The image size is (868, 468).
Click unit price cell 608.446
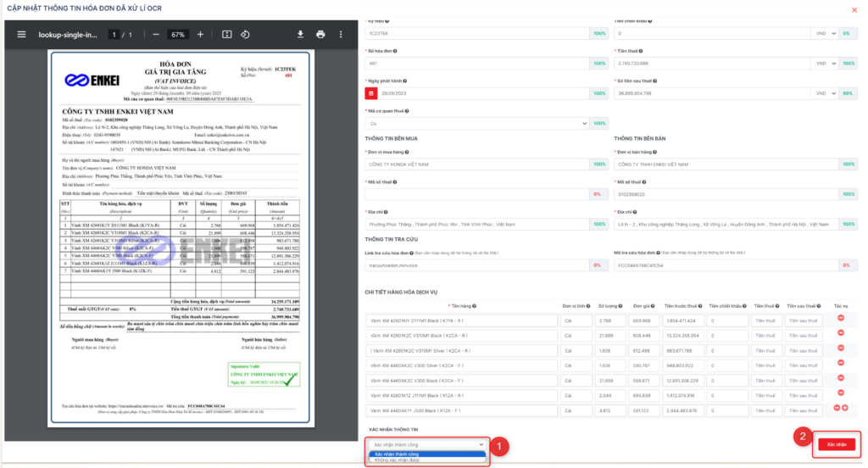644,336
